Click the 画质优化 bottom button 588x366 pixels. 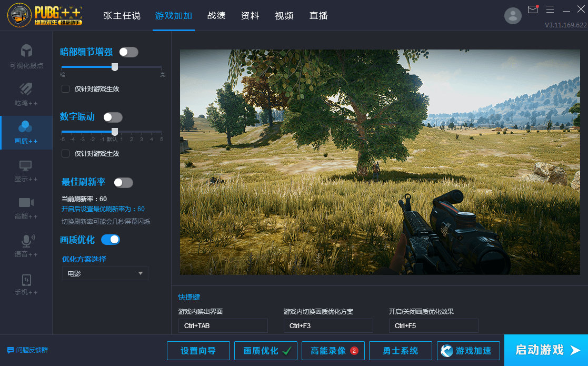266,351
